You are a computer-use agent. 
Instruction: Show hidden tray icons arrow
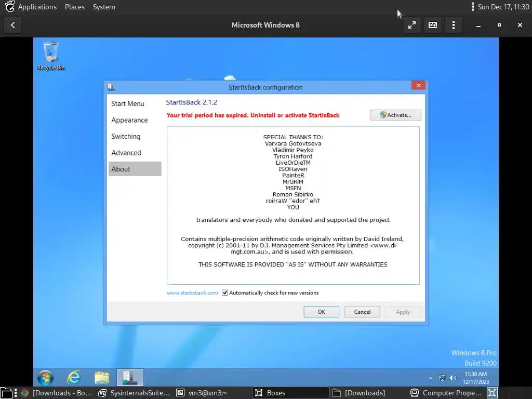coord(431,378)
